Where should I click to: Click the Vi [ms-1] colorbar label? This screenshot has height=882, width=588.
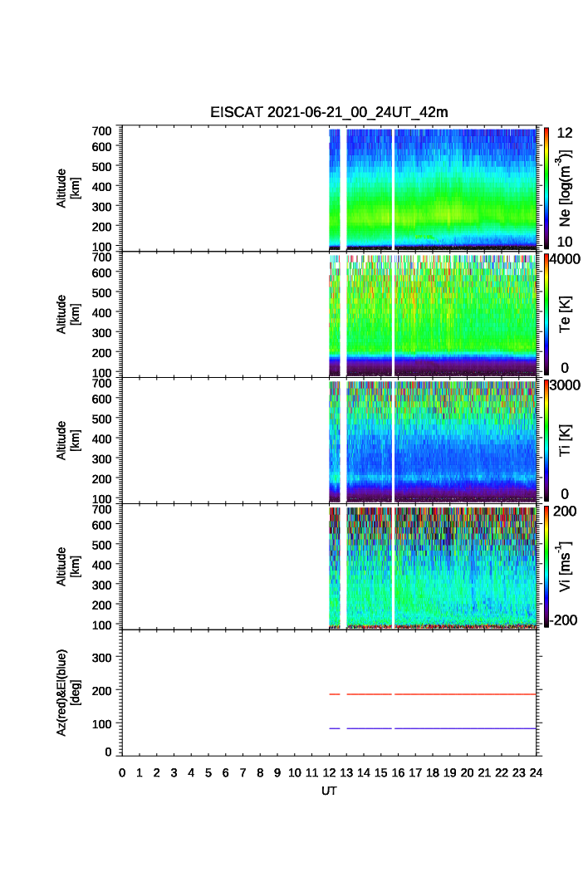pyautogui.click(x=565, y=565)
